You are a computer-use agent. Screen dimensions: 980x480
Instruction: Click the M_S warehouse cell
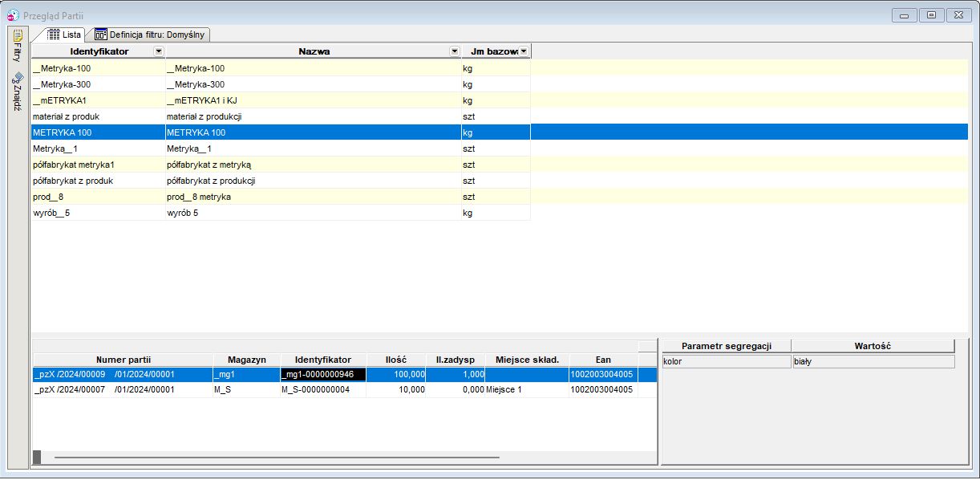tap(246, 389)
